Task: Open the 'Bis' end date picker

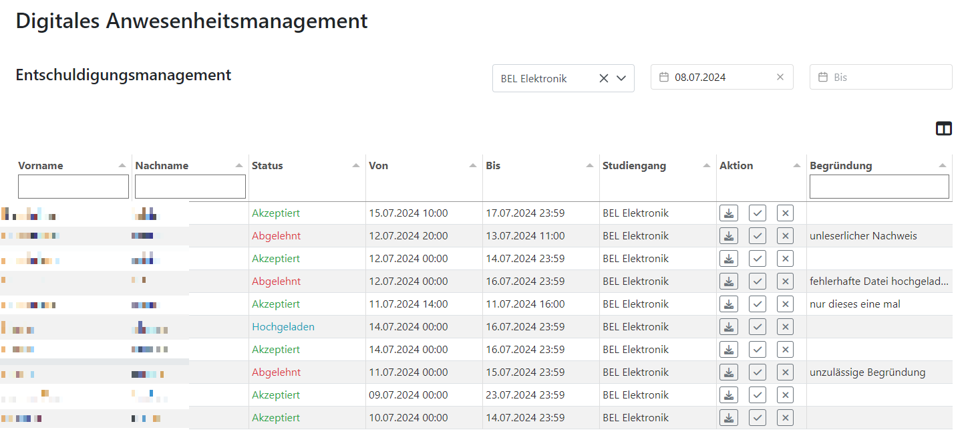Action: click(x=880, y=78)
